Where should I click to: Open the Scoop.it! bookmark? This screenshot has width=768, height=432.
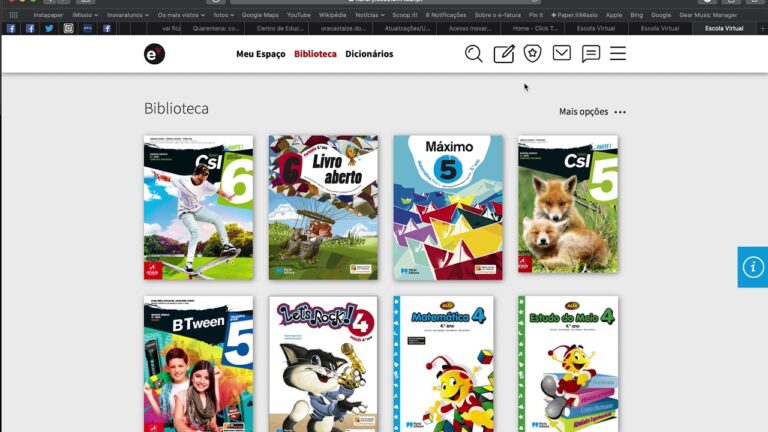pyautogui.click(x=405, y=15)
